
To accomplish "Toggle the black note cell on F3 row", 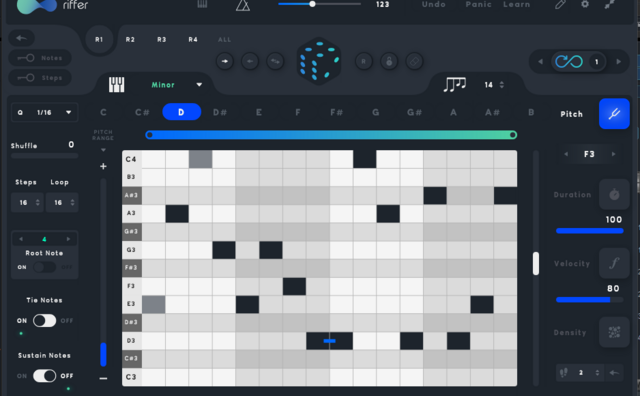I will (294, 286).
